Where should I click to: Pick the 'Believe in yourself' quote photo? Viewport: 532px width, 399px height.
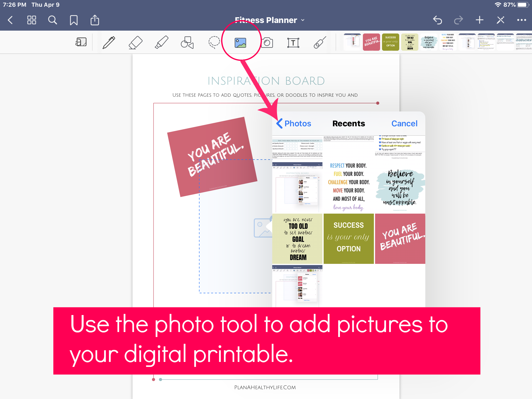(x=400, y=187)
